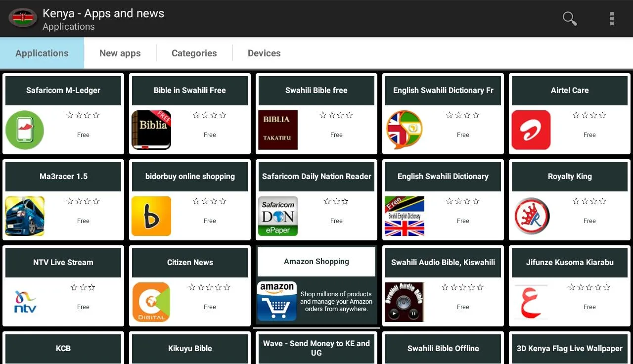Open the Safaricom M-Ledger green phone icon
Image resolution: width=633 pixels, height=364 pixels.
click(x=25, y=130)
